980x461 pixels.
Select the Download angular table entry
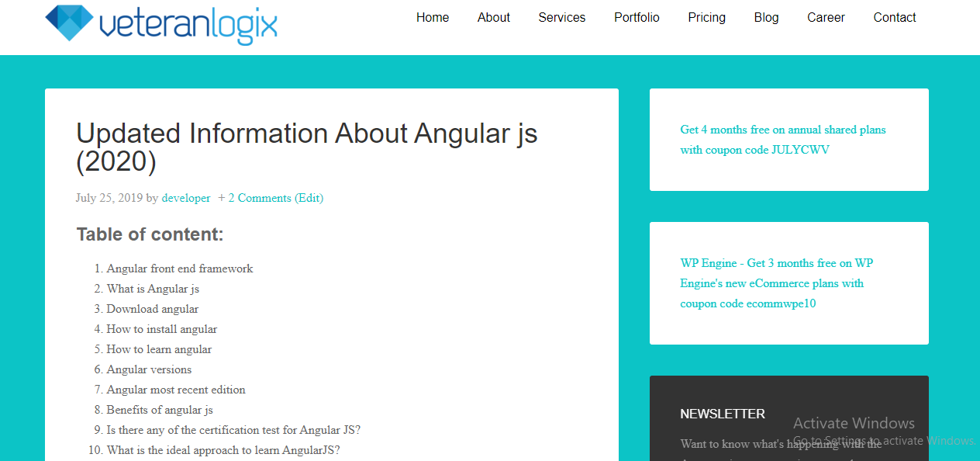click(152, 308)
